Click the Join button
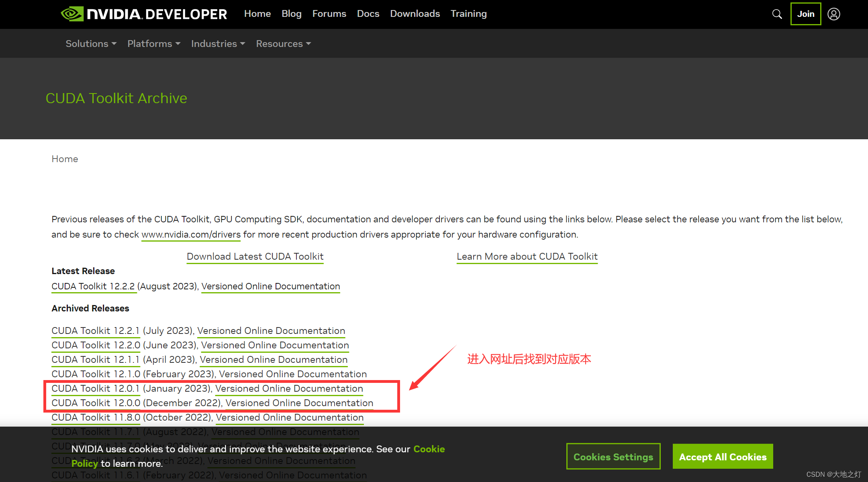 (x=805, y=14)
